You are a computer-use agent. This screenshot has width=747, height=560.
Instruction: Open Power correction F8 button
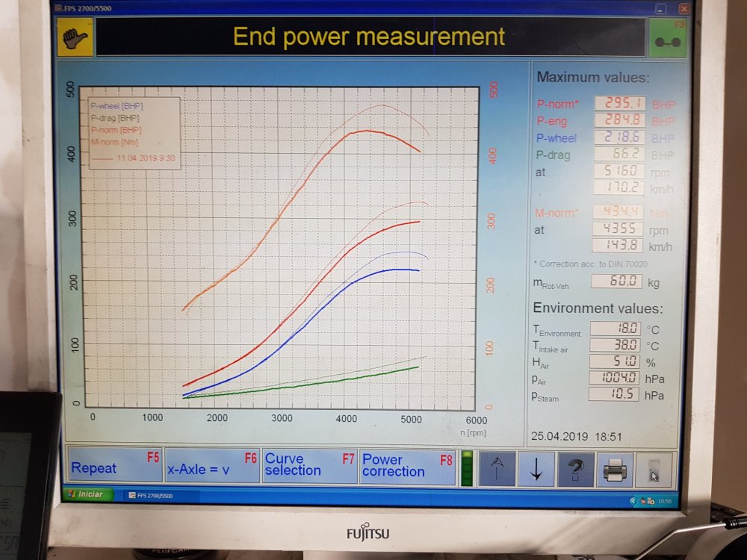point(407,467)
